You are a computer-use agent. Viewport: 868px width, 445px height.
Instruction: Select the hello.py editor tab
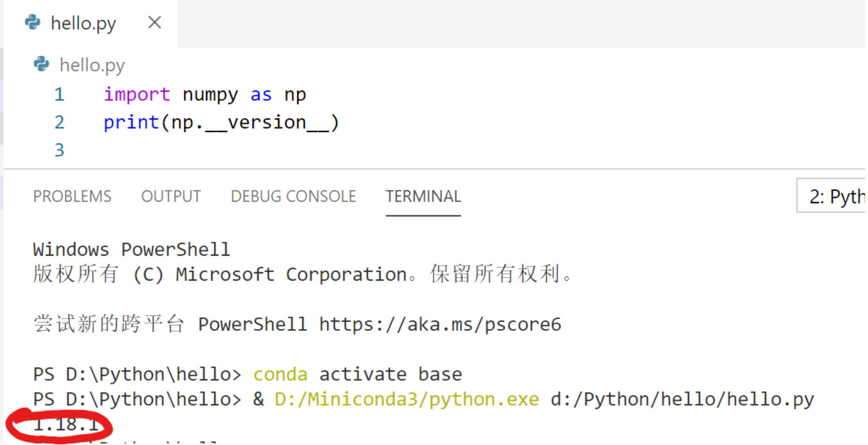pyautogui.click(x=83, y=23)
